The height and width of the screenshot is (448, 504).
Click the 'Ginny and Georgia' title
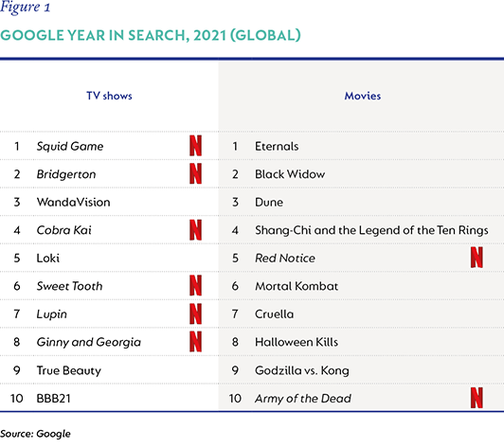[89, 342]
